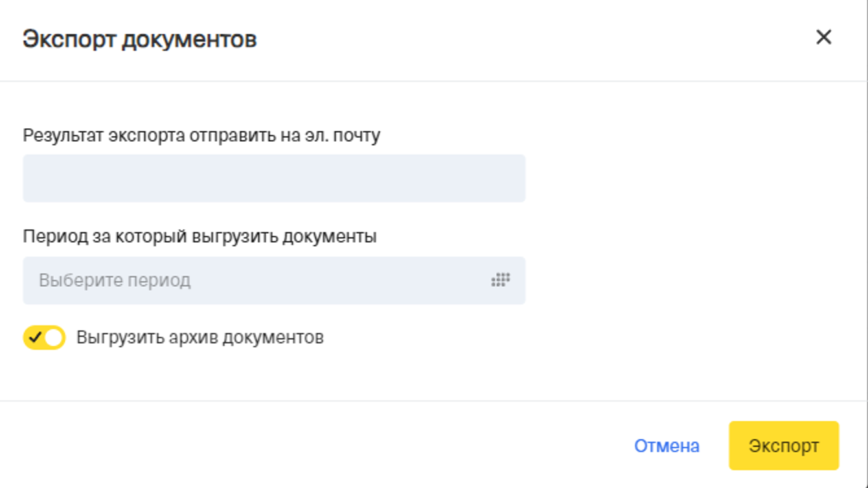This screenshot has height=488, width=868.
Task: Close the Экспорт документов dialog
Action: 823,38
